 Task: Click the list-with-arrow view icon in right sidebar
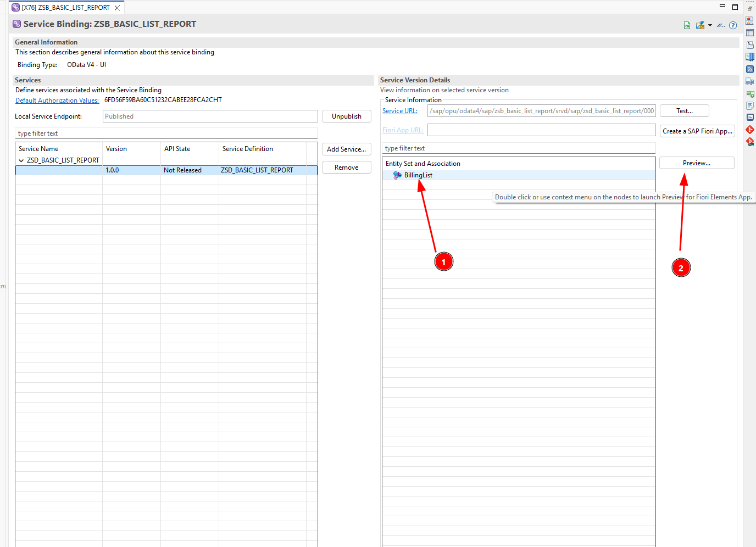(x=750, y=45)
